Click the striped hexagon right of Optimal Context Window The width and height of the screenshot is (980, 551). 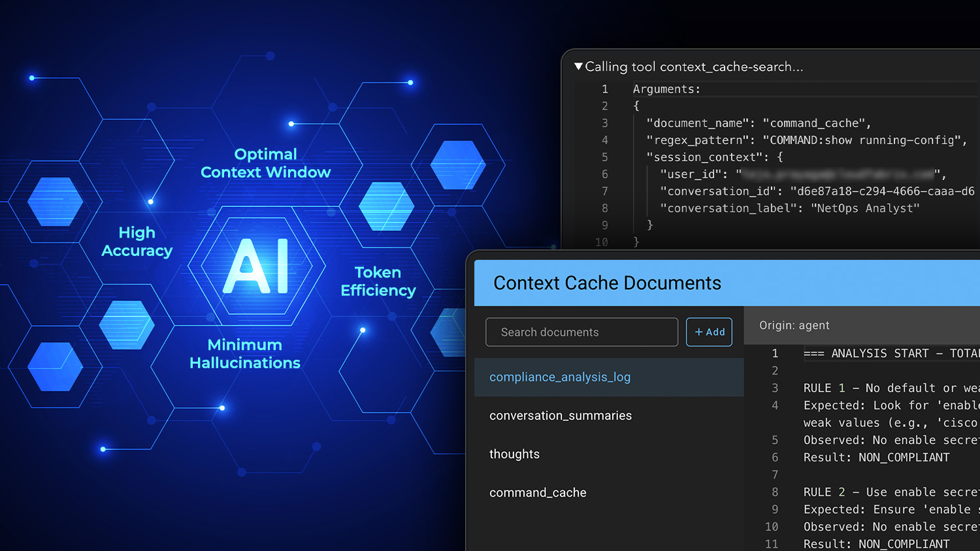[387, 206]
